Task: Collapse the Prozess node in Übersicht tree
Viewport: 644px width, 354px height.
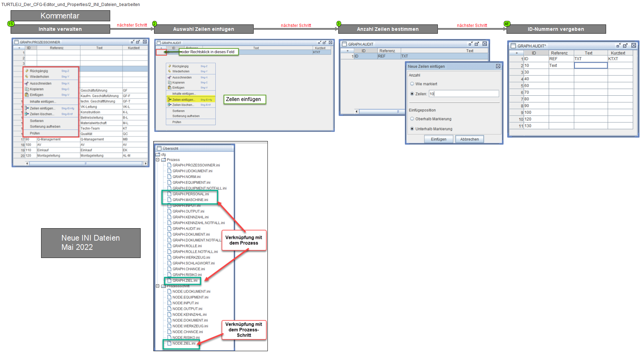Action: [x=158, y=160]
